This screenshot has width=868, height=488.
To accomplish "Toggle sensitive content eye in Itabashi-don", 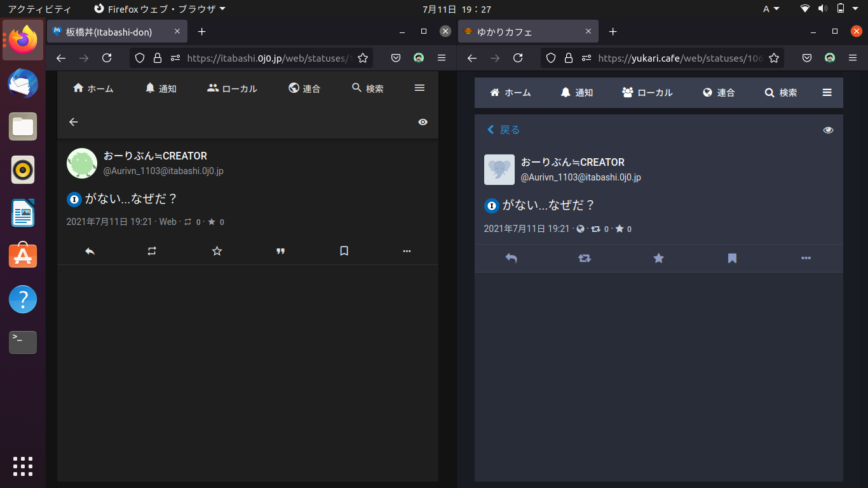I will click(423, 122).
